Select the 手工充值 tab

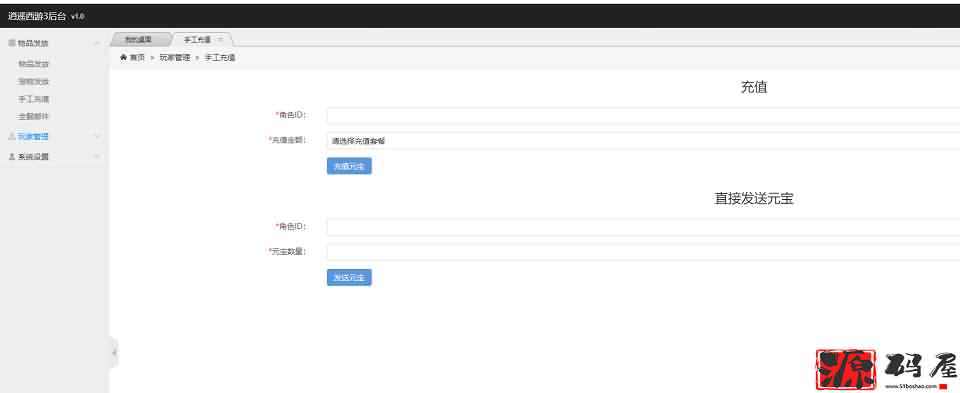(197, 39)
